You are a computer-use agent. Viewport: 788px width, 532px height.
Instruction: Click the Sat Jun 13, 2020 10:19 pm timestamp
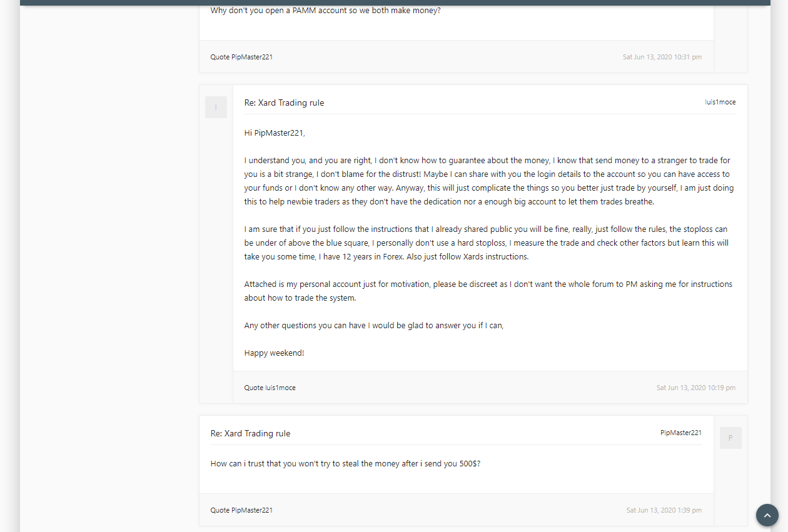coord(696,388)
